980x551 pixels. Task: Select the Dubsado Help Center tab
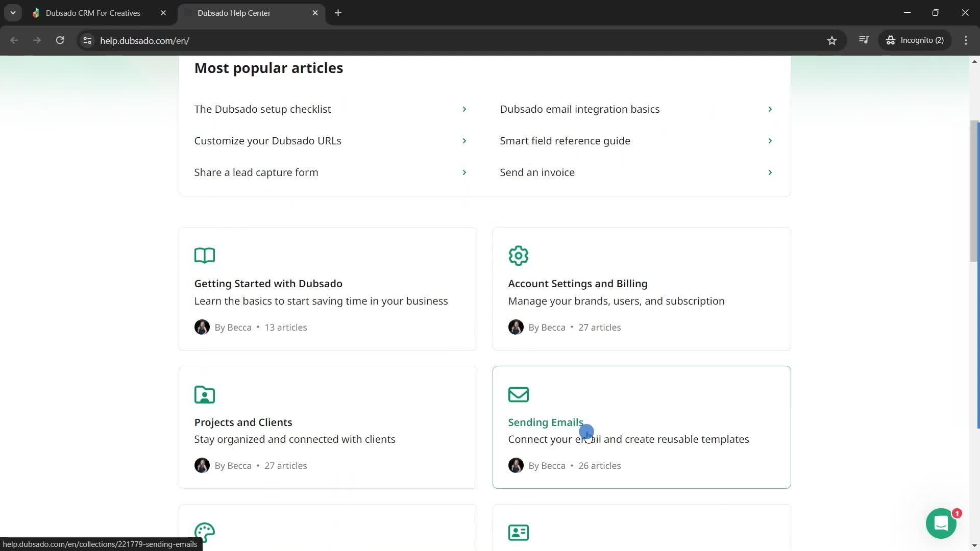coord(234,13)
